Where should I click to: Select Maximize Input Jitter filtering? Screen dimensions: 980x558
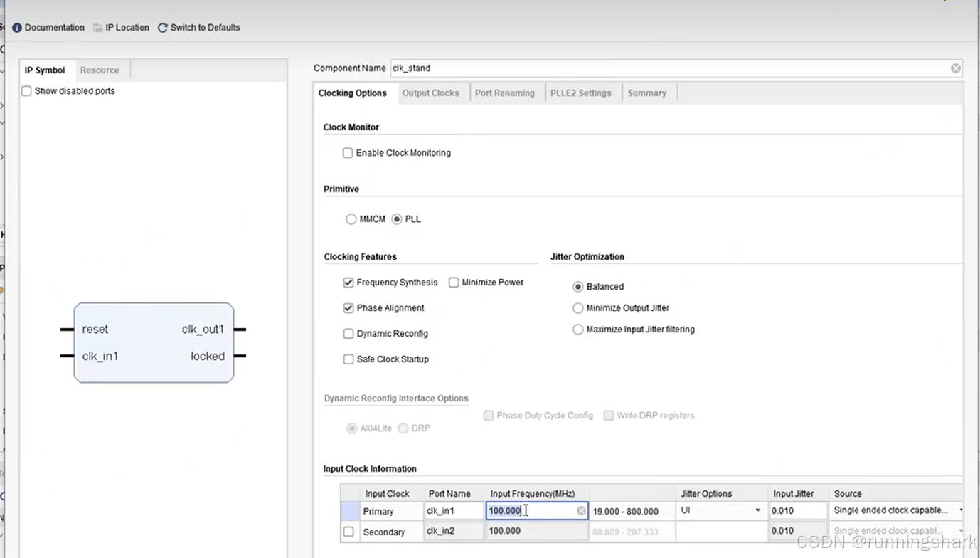click(x=578, y=330)
